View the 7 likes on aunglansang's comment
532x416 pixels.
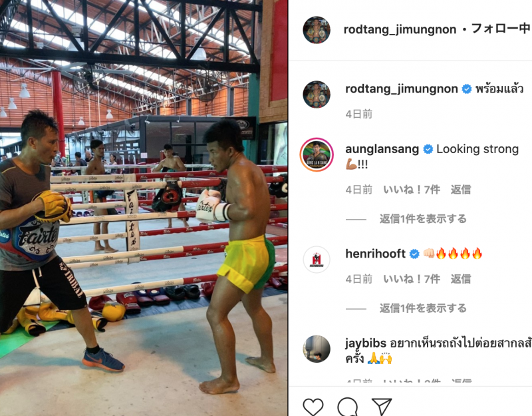point(412,190)
